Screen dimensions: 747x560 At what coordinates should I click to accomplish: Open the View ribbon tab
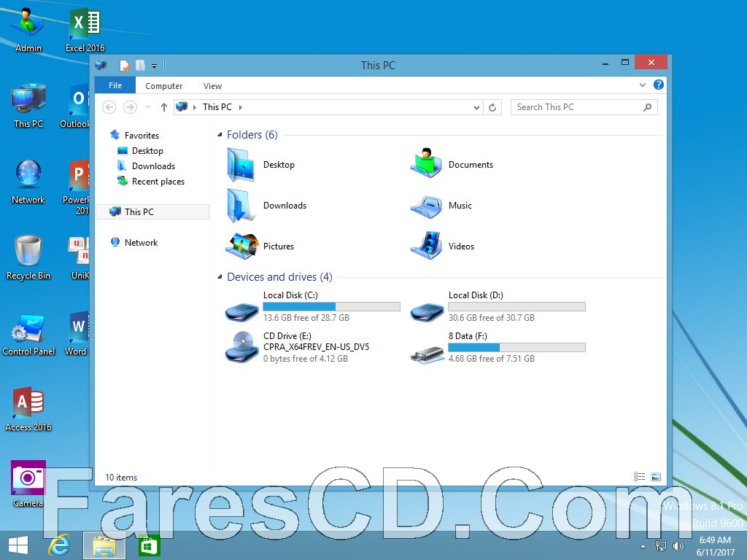[212, 86]
